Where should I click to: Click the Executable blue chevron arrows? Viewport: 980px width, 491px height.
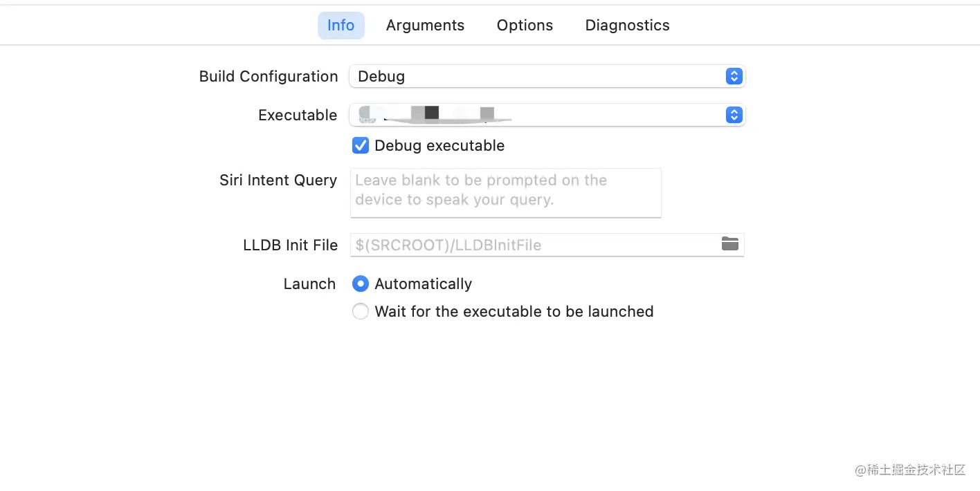pyautogui.click(x=734, y=115)
